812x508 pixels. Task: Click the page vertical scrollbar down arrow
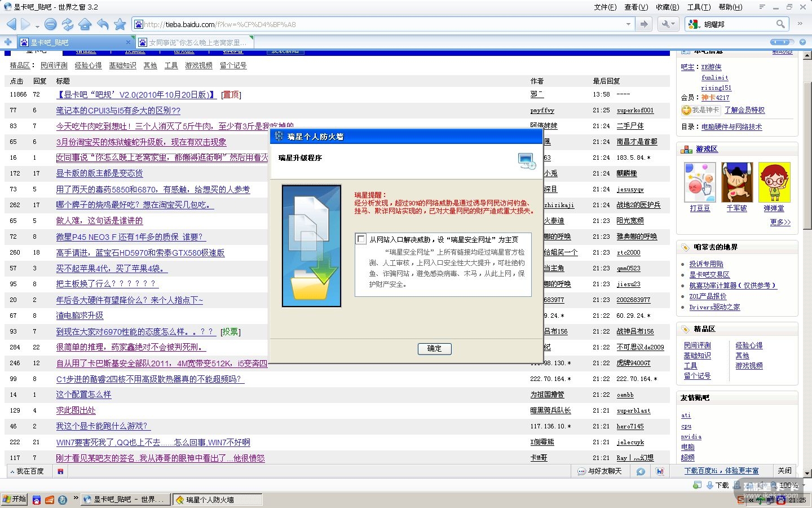click(x=807, y=473)
